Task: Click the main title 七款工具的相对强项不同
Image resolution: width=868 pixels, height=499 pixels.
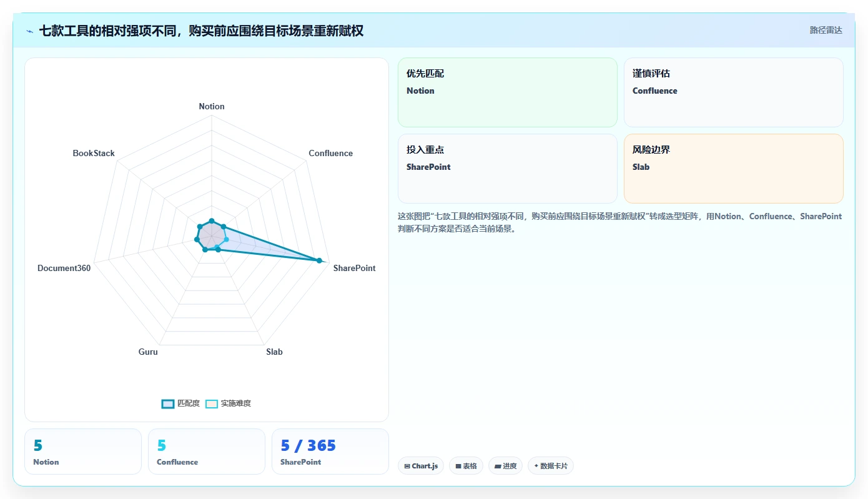Action: coord(201,31)
